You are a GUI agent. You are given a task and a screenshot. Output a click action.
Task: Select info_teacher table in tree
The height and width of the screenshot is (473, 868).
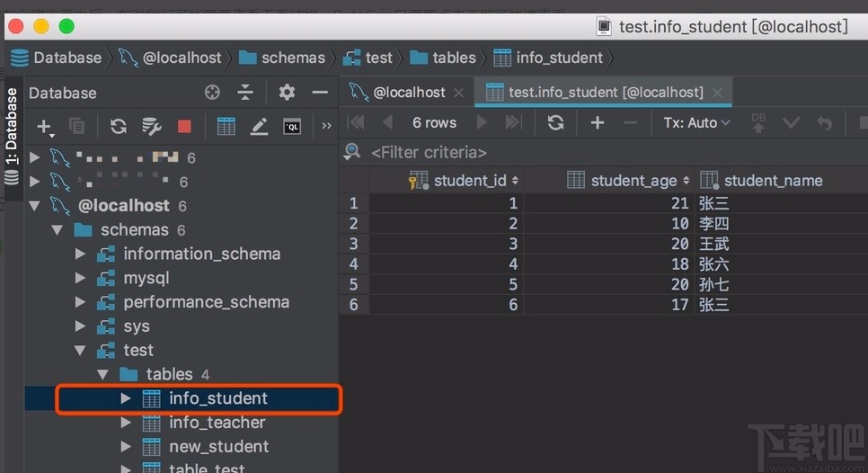click(x=217, y=423)
